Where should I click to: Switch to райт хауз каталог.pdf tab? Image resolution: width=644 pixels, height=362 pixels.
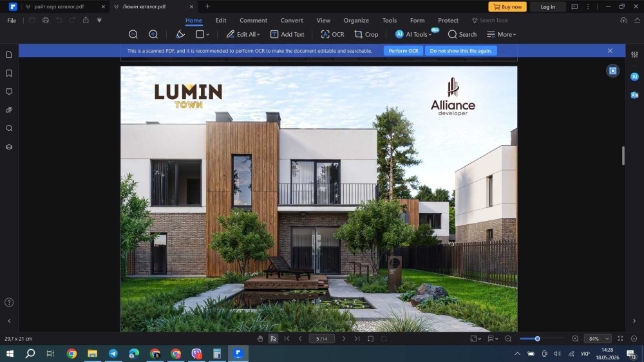(x=59, y=6)
